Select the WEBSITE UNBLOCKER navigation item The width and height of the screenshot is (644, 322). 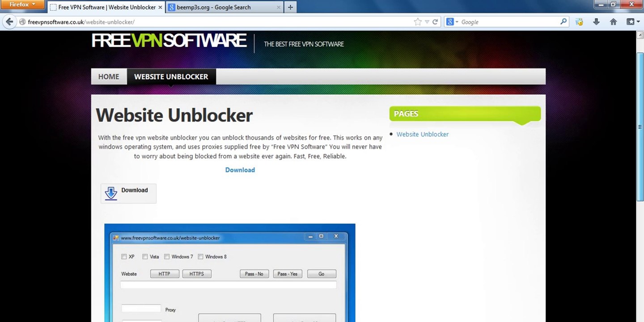pos(171,76)
